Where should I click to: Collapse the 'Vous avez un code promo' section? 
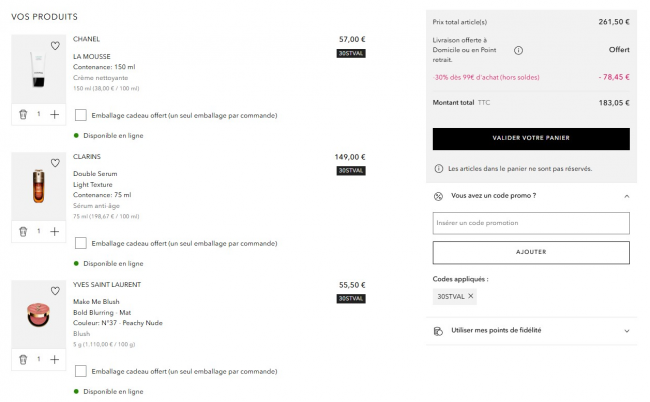626,196
